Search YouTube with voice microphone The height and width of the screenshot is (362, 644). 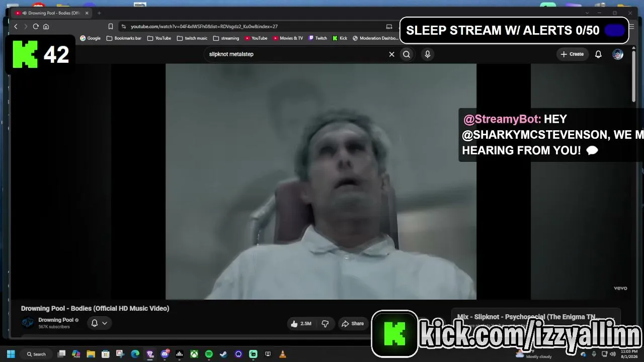pyautogui.click(x=428, y=54)
